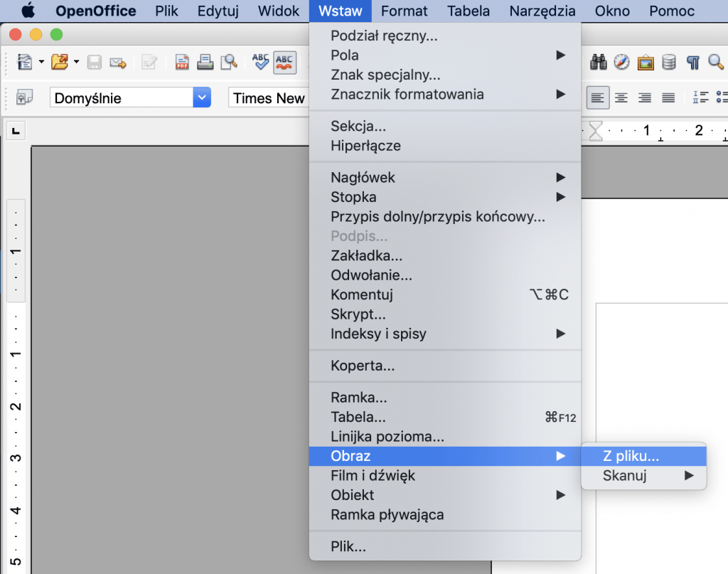Open the Pomoc menu in menu bar
The height and width of the screenshot is (574, 728).
(671, 11)
